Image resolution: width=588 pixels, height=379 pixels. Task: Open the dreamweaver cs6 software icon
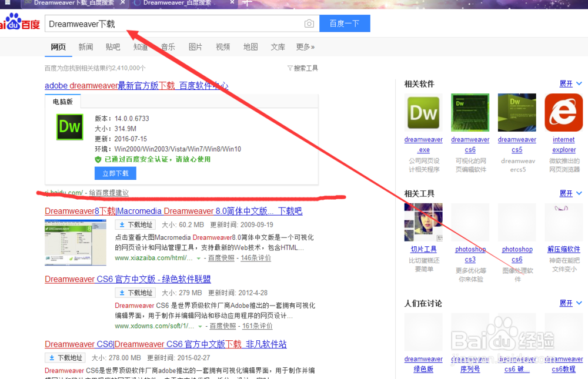(470, 112)
